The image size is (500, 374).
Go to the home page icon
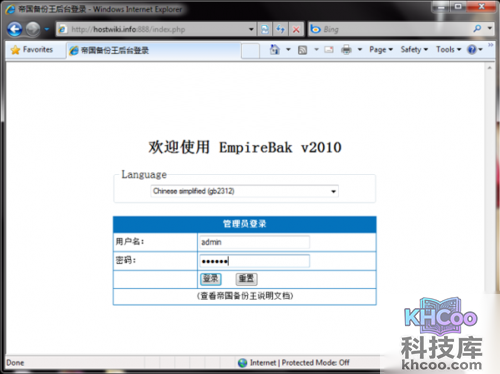pos(275,50)
